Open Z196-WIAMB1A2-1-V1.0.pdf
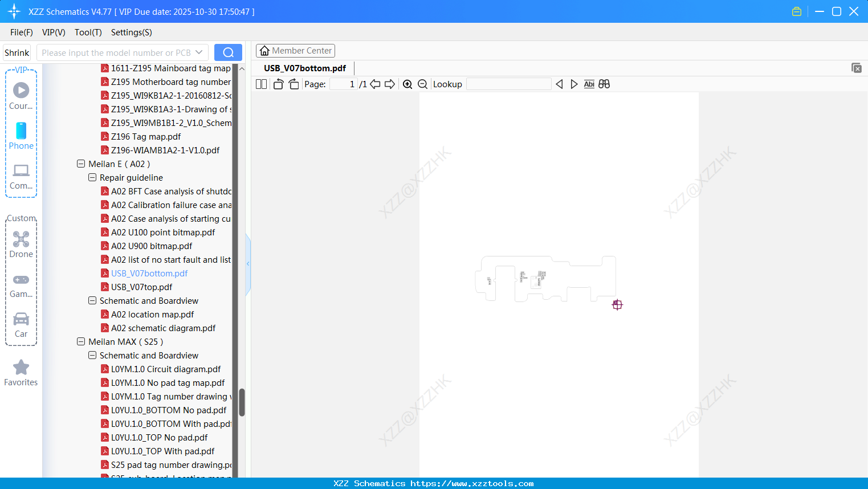Image resolution: width=868 pixels, height=489 pixels. coord(165,150)
